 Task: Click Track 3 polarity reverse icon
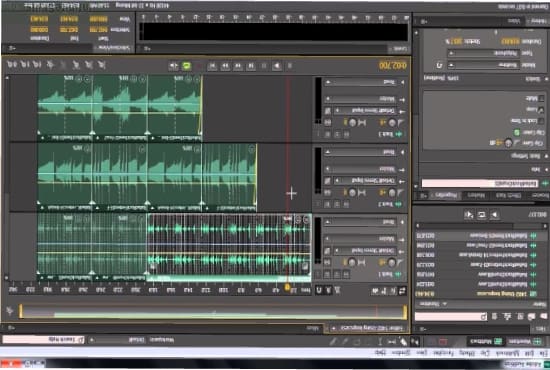[328, 111]
